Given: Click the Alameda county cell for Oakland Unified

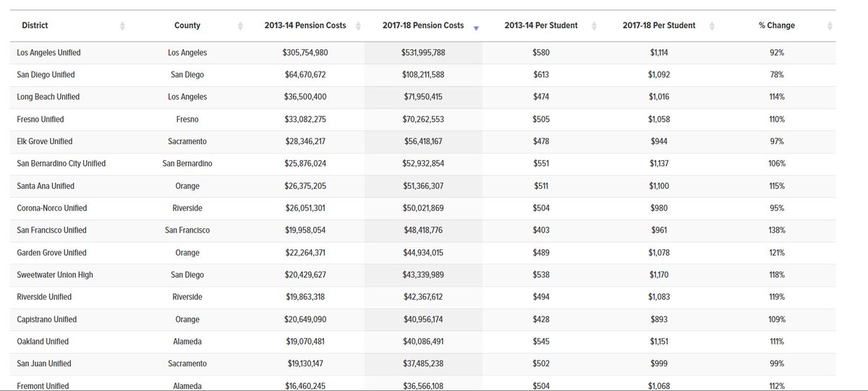Looking at the screenshot, I should [187, 342].
